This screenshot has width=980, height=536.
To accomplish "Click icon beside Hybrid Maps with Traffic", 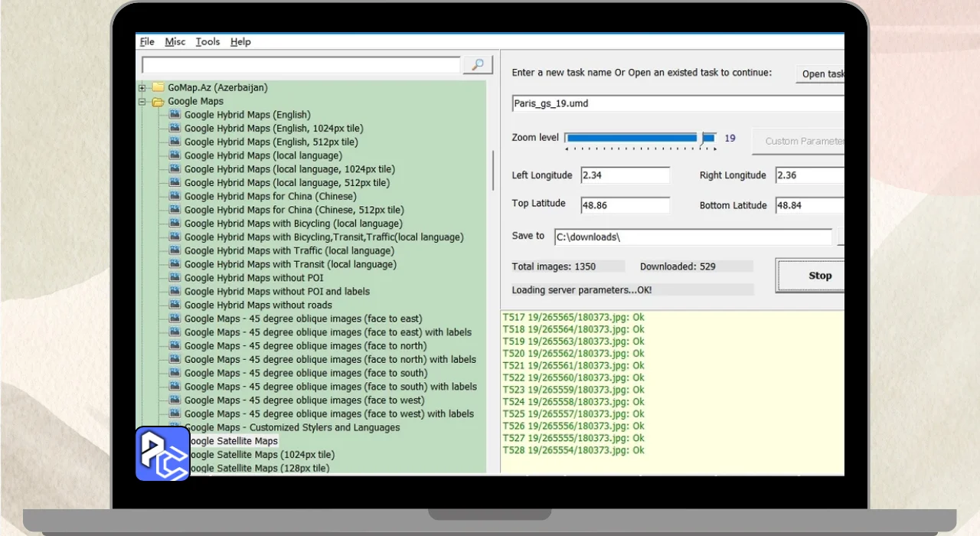I will click(x=175, y=250).
